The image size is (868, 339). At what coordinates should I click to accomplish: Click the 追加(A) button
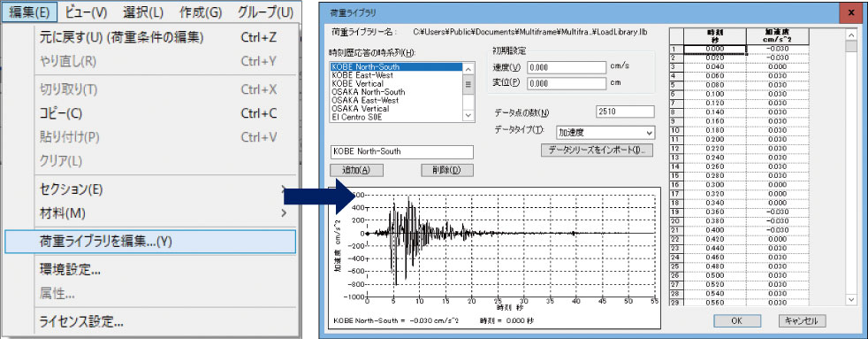click(x=356, y=170)
